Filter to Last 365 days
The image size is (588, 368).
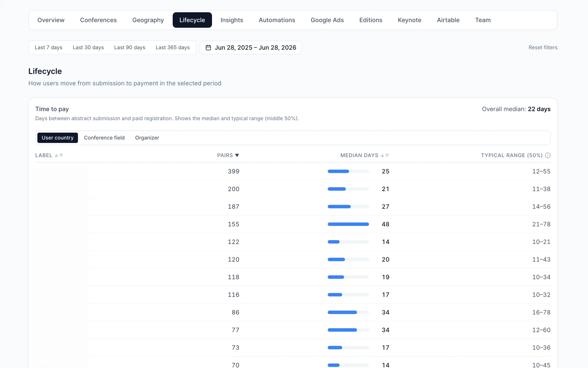pyautogui.click(x=172, y=47)
